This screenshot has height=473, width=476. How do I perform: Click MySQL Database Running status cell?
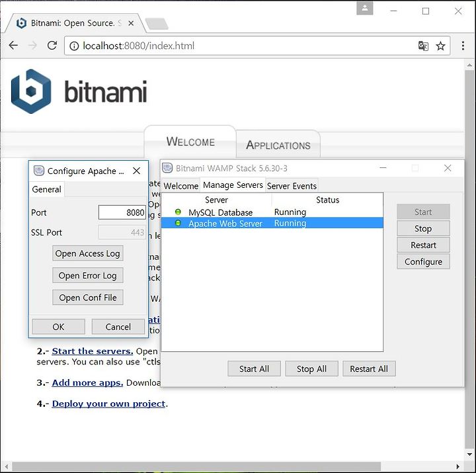290,212
